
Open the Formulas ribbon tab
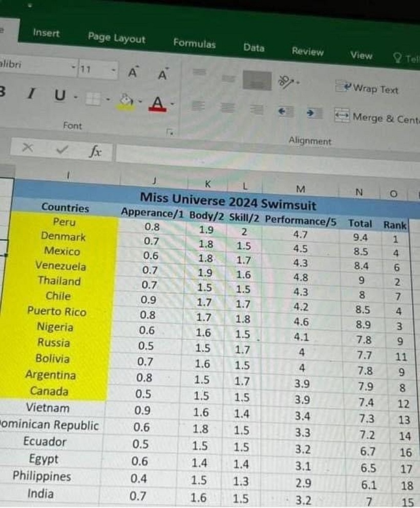tap(194, 44)
